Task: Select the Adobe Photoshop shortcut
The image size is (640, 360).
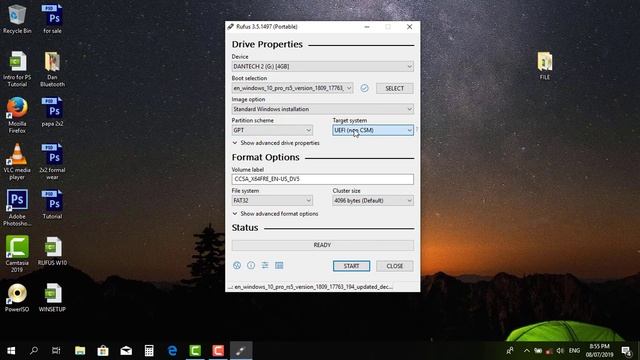Action: pyautogui.click(x=17, y=208)
